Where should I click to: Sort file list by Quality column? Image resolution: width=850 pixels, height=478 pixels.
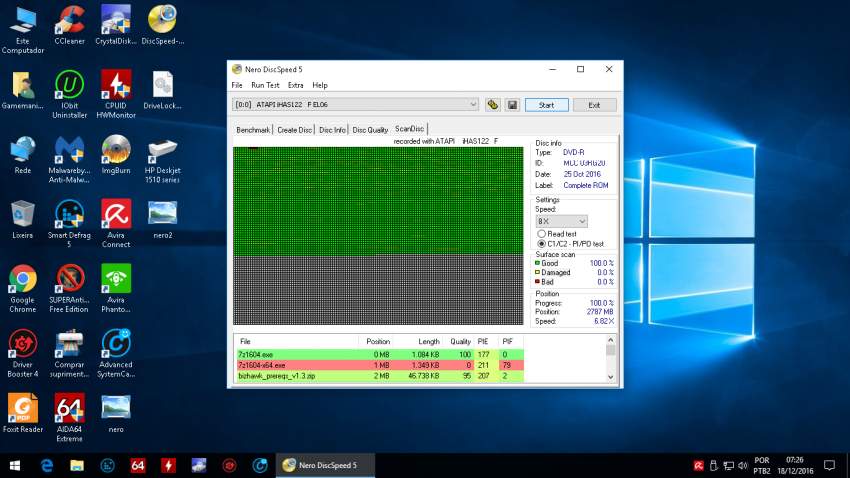coord(459,341)
